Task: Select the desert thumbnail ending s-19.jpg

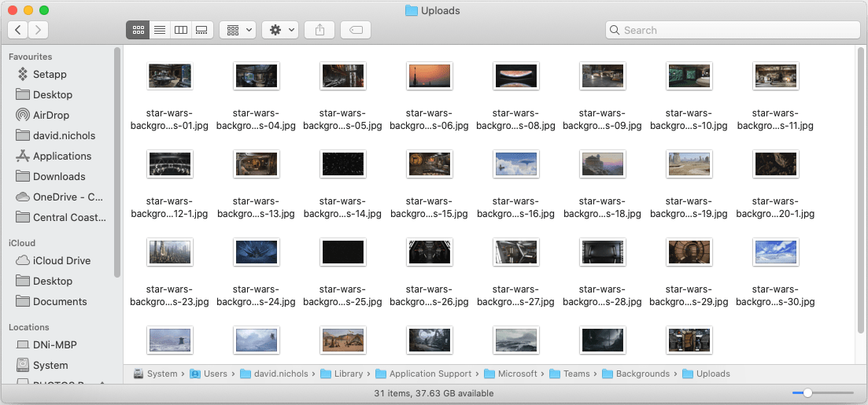Action: [689, 164]
